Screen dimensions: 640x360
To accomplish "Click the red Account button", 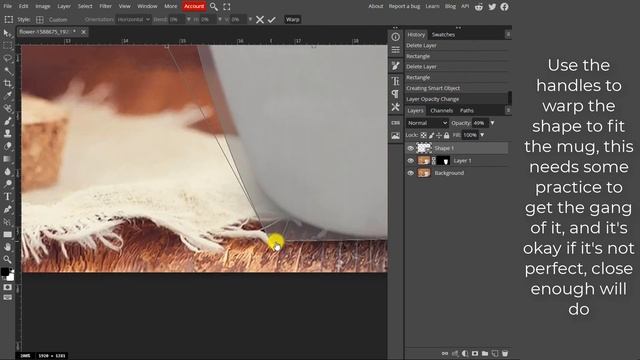I will pyautogui.click(x=194, y=6).
